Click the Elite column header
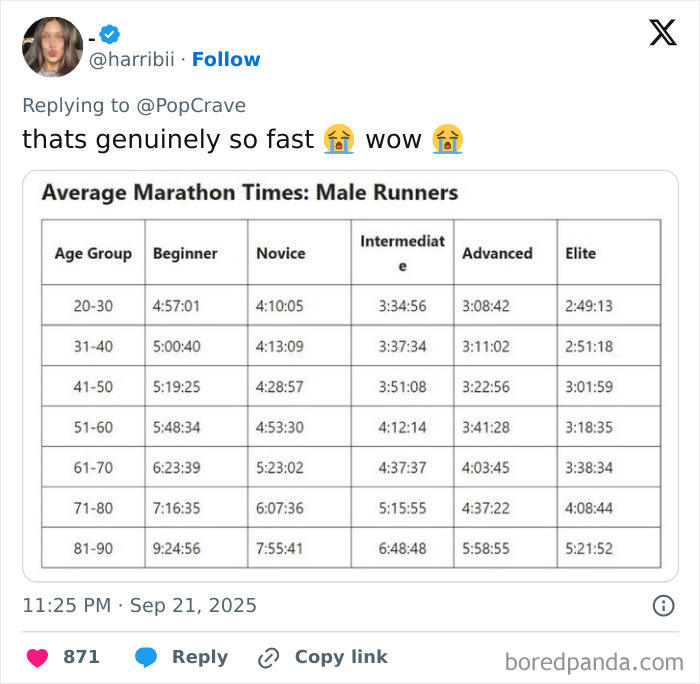Image resolution: width=700 pixels, height=684 pixels. (x=581, y=253)
